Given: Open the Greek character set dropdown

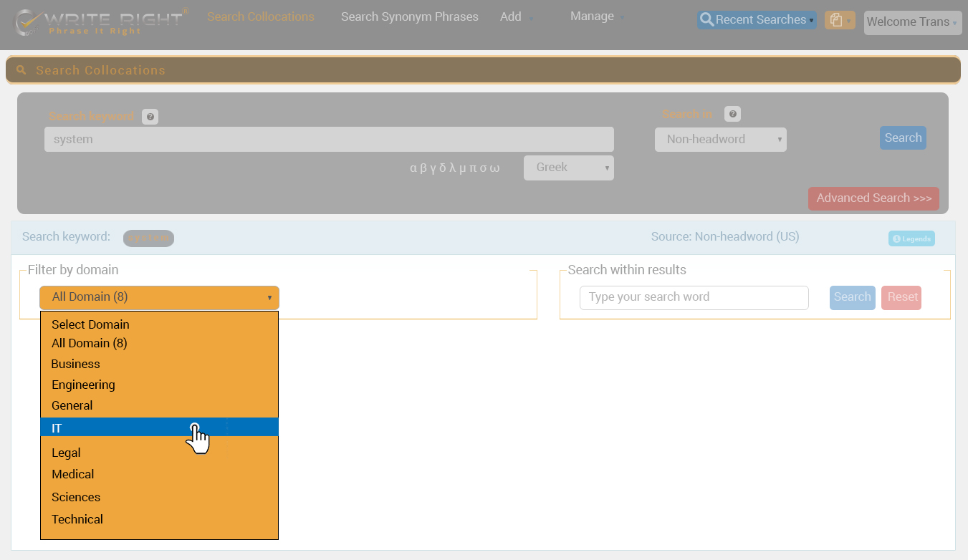Looking at the screenshot, I should 568,168.
